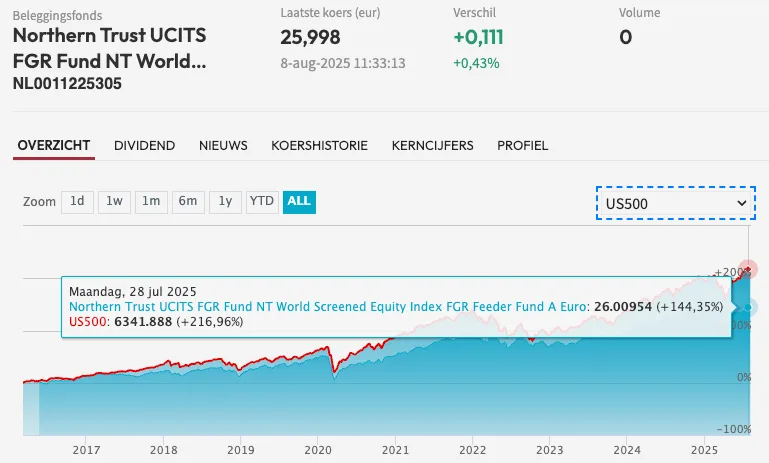Set chart zoom to 6m
Image resolution: width=769 pixels, height=463 pixels.
point(188,202)
